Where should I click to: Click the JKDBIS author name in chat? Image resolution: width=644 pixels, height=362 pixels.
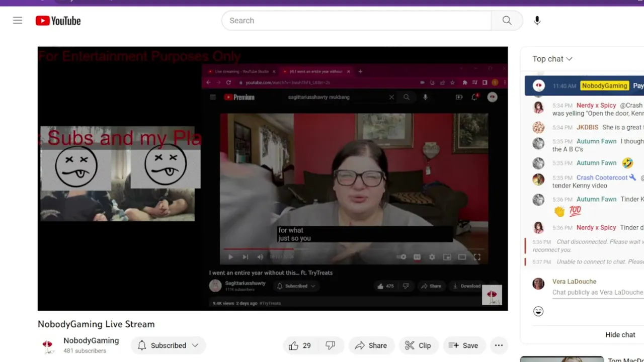tap(587, 128)
